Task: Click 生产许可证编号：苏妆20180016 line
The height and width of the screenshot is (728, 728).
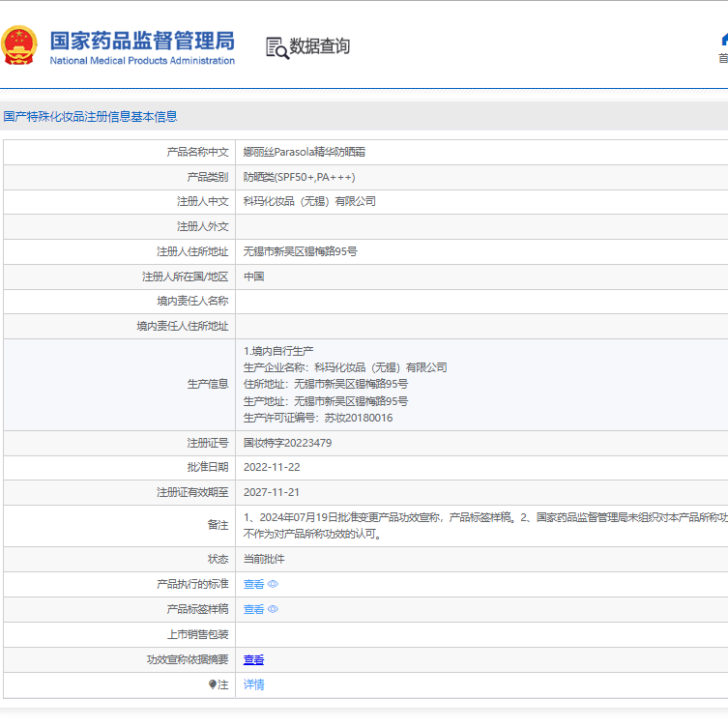Action: click(x=317, y=418)
